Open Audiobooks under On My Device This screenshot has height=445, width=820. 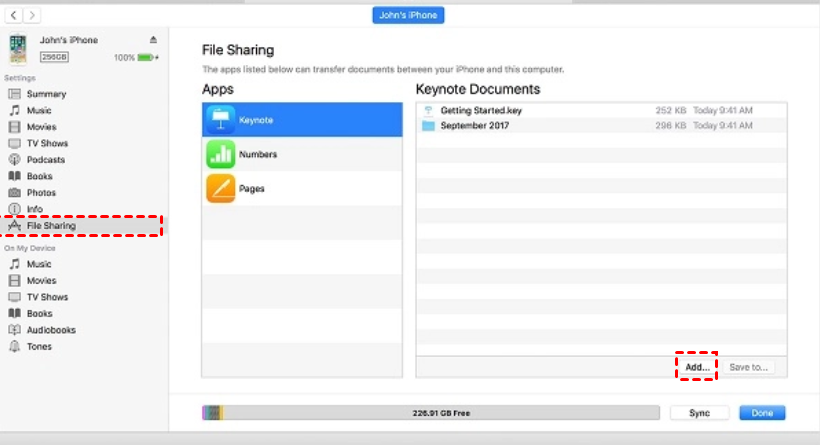[50, 330]
